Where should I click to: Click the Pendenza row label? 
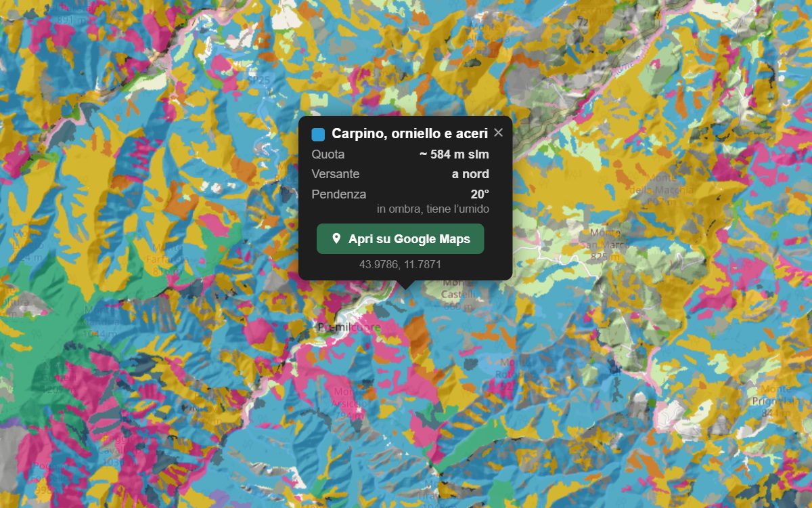339,194
